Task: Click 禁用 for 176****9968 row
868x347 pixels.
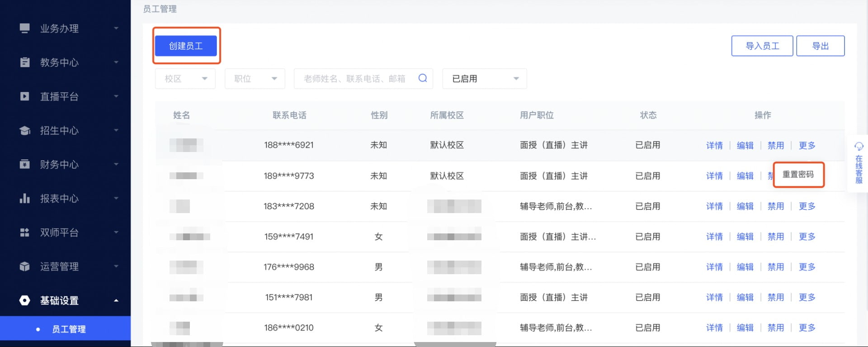Action: tap(776, 267)
